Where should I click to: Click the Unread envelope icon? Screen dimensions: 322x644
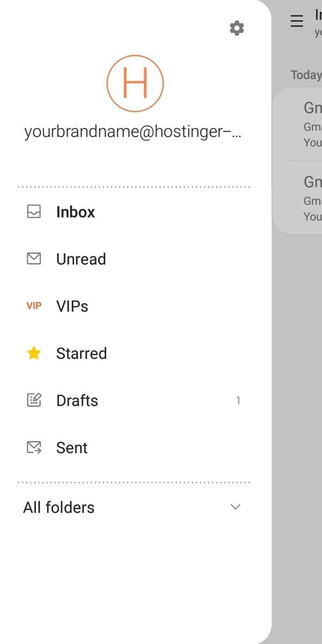coord(34,259)
